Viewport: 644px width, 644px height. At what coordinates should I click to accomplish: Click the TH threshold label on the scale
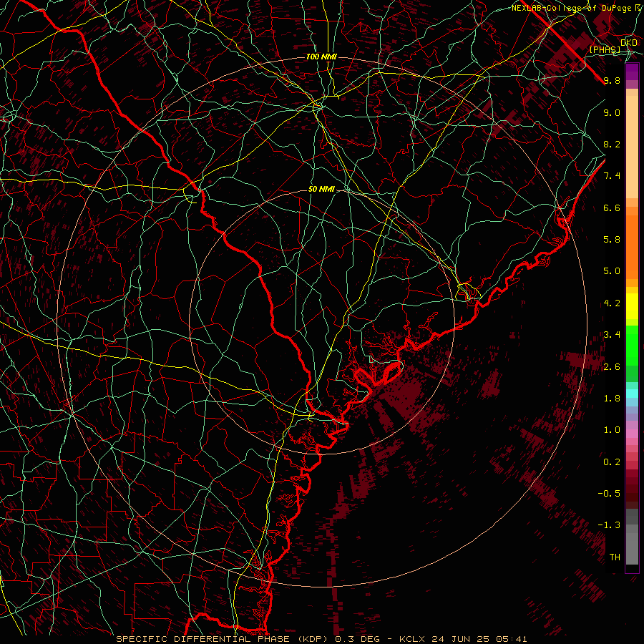[x=615, y=557]
